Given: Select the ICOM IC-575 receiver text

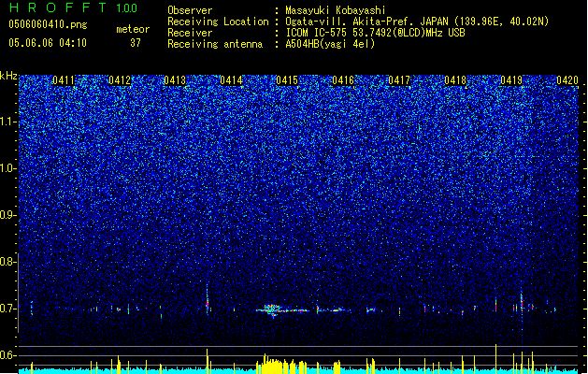Looking at the screenshot, I should pyautogui.click(x=375, y=33).
